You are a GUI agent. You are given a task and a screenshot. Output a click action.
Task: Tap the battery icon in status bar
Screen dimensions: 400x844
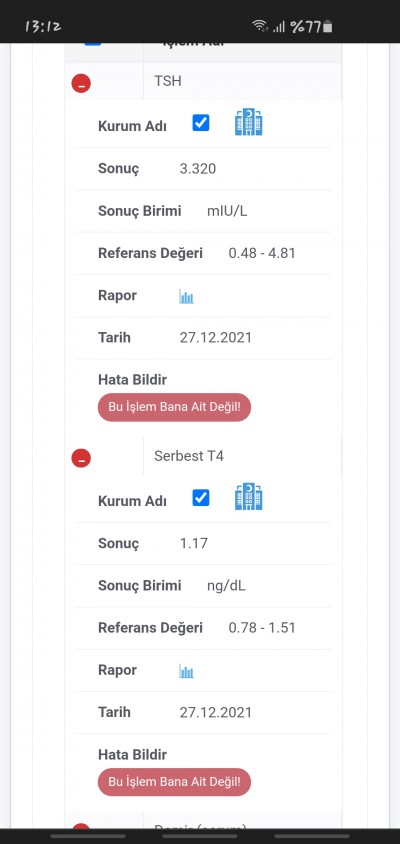pos(328,26)
